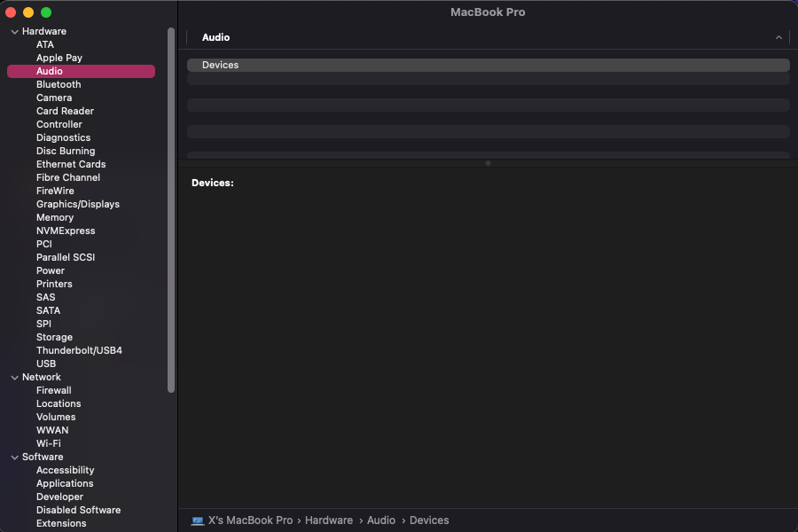Click Devices in the path bar

(429, 520)
